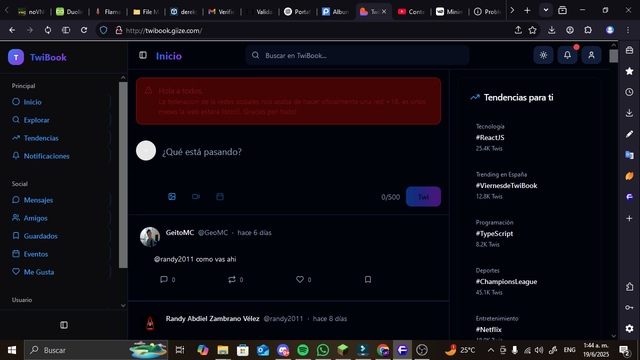Viewport: 640px width, 360px height.
Task: Open browser sidebar settings gear
Action: [x=629, y=328]
